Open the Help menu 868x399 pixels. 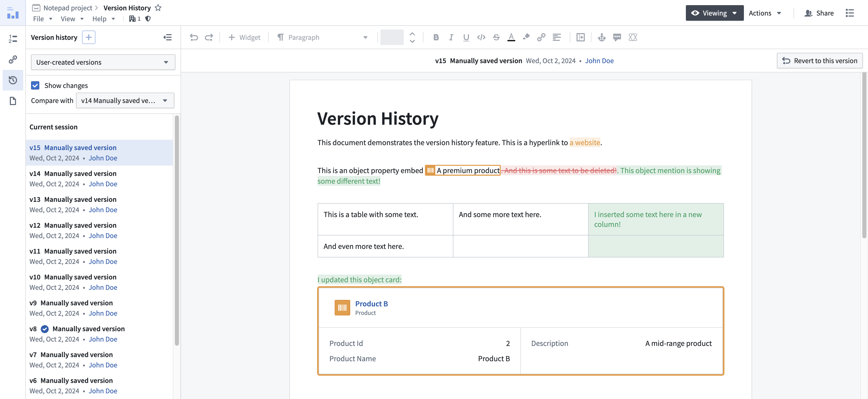point(103,19)
